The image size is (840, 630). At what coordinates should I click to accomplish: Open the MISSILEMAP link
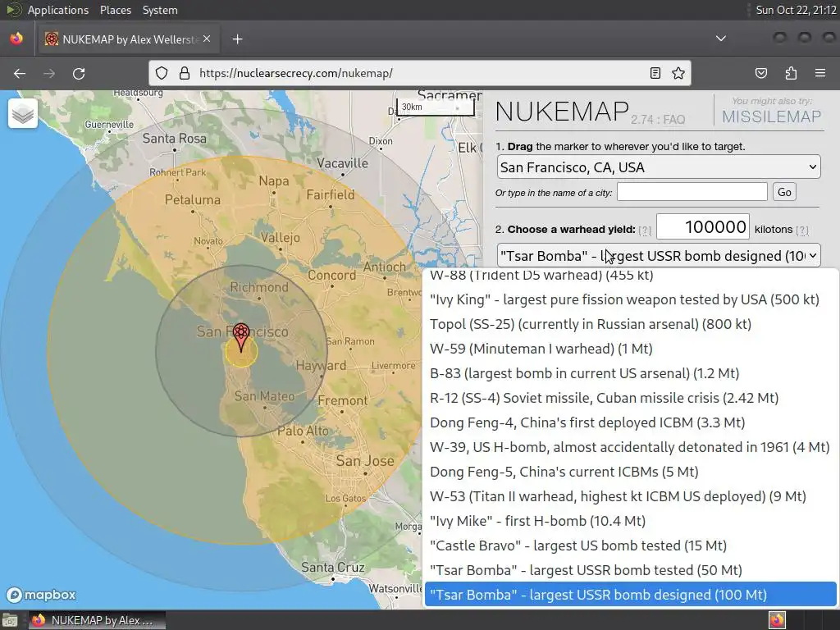click(x=771, y=116)
